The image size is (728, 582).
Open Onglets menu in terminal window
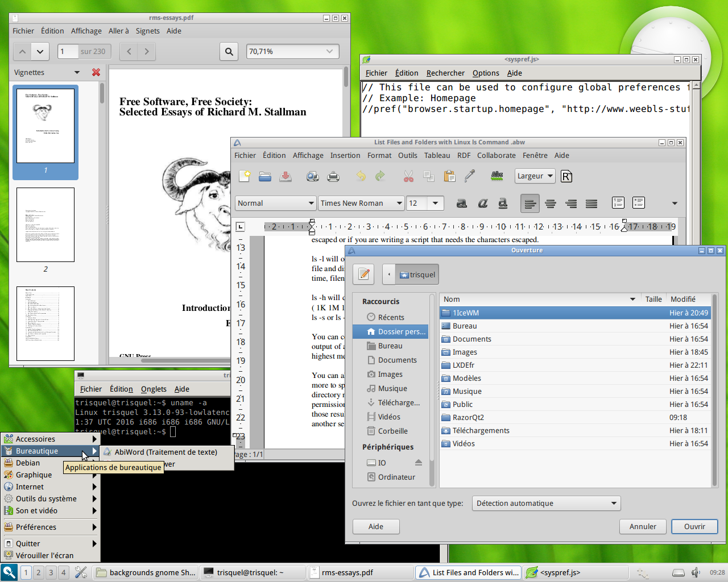point(154,389)
